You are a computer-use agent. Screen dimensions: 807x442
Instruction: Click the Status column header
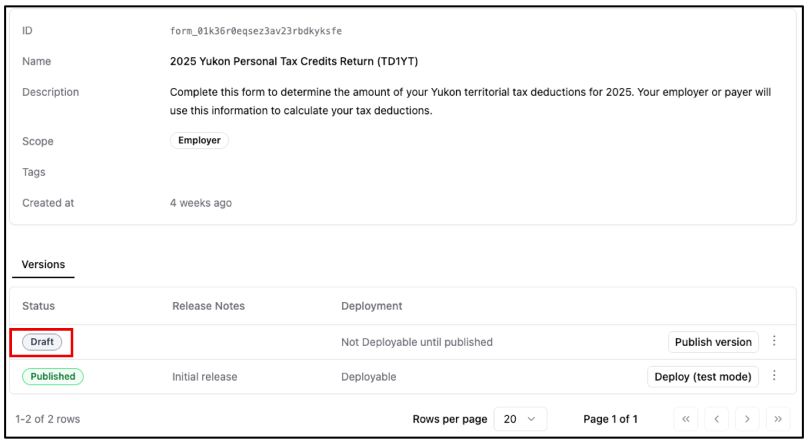[x=38, y=306]
